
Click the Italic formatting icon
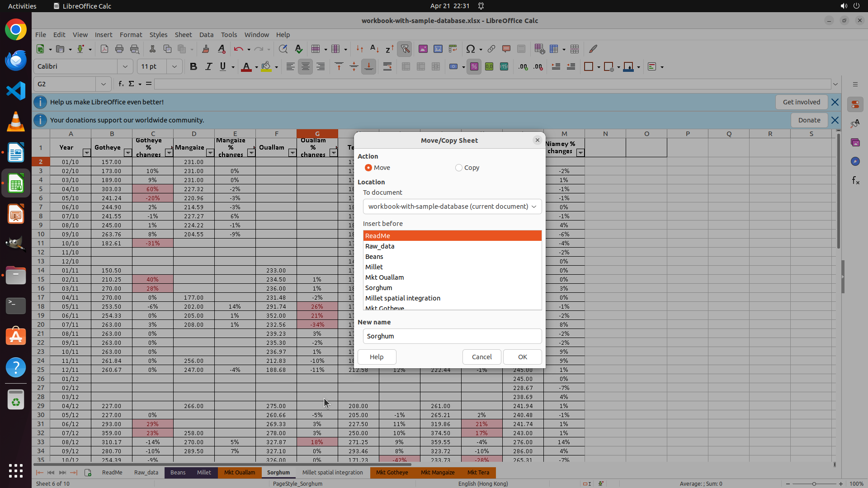(x=208, y=66)
